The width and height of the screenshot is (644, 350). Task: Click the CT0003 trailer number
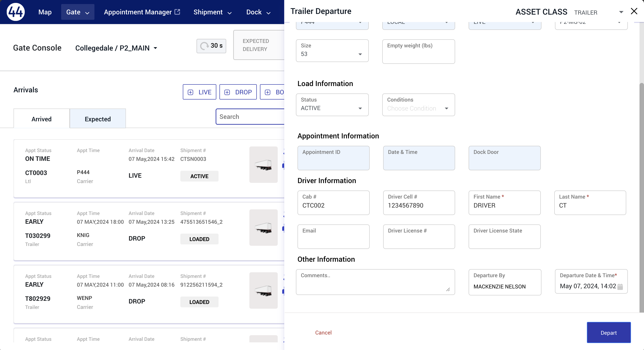click(x=36, y=173)
